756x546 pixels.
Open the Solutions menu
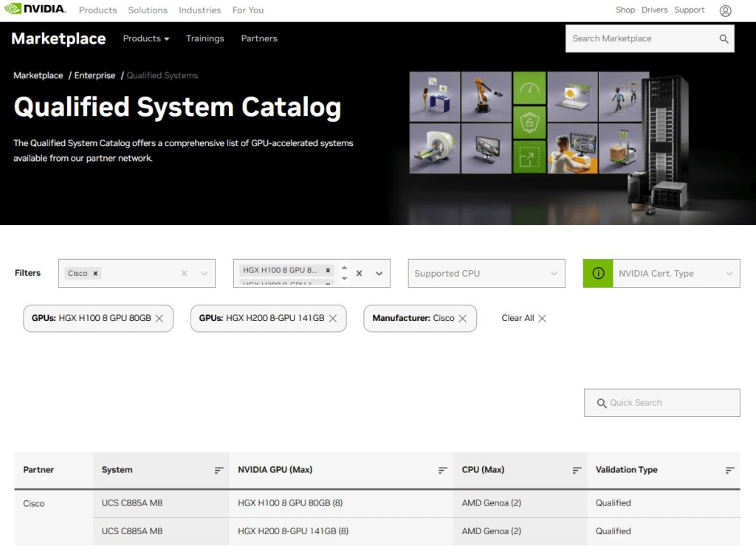tap(148, 10)
